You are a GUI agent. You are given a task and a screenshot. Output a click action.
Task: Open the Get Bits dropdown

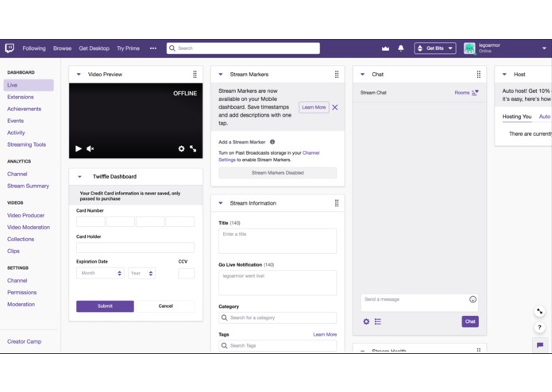pyautogui.click(x=434, y=48)
